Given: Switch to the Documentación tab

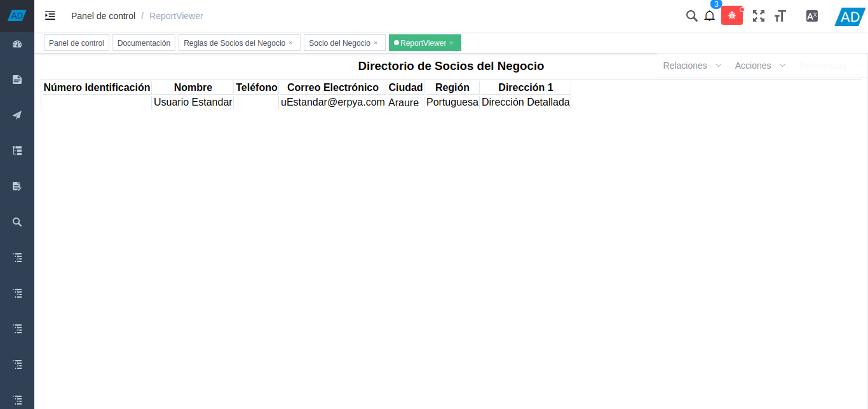Looking at the screenshot, I should pyautogui.click(x=144, y=43).
